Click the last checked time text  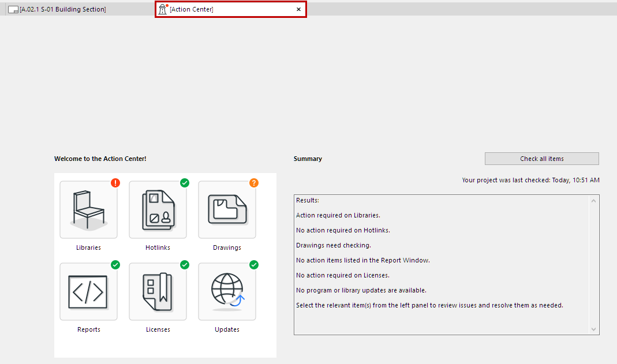pyautogui.click(x=531, y=180)
